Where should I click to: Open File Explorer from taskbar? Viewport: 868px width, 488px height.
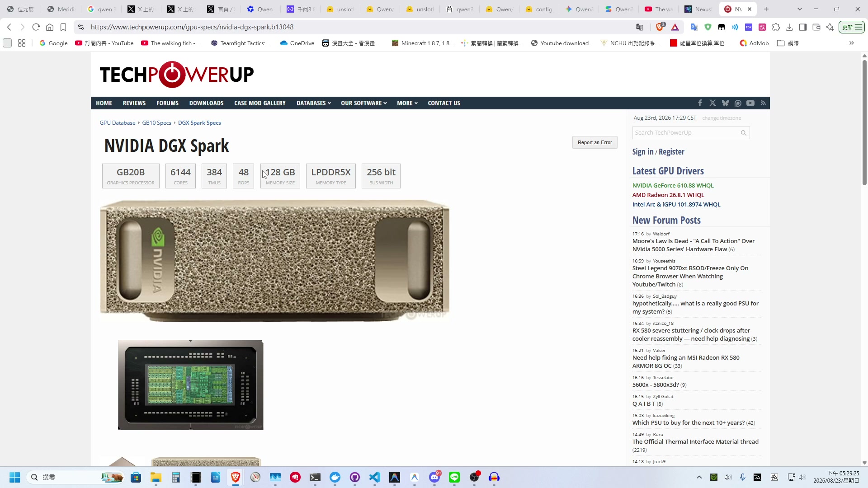pos(156,477)
